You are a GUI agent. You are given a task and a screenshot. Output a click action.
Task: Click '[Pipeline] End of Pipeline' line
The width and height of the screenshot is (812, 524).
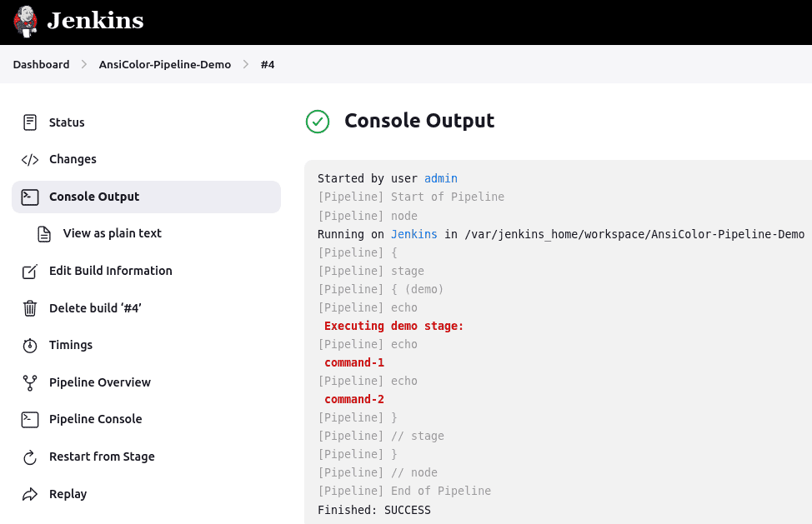pyautogui.click(x=404, y=491)
